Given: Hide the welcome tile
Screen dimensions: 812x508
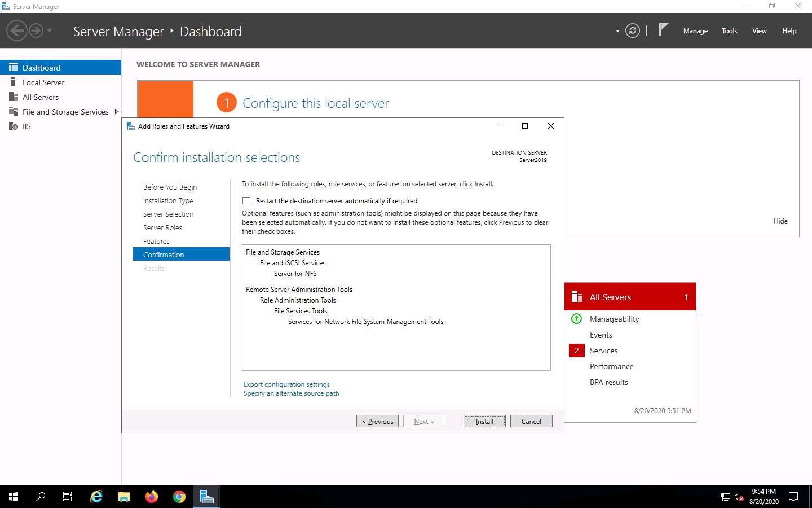Looking at the screenshot, I should [780, 221].
